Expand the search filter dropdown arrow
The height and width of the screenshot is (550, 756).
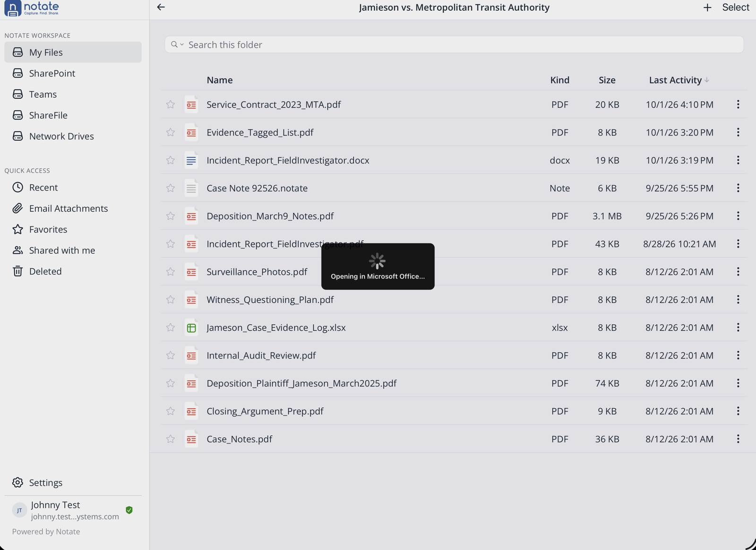[182, 44]
